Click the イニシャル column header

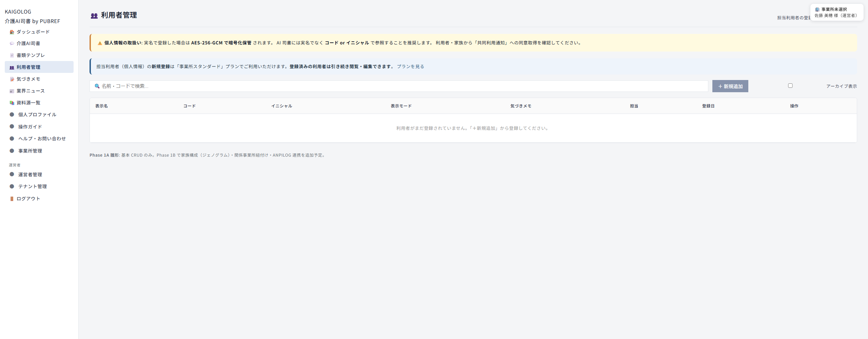281,106
